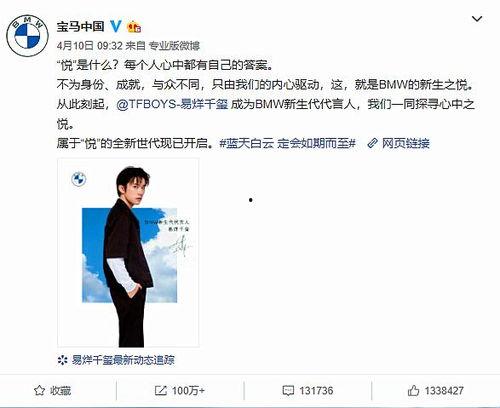Click the repost share icon

point(161,390)
